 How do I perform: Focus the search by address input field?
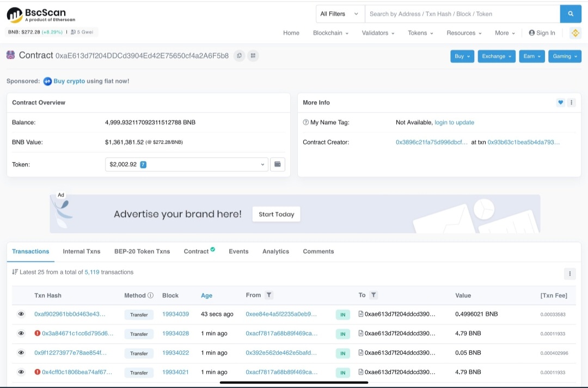pos(462,14)
